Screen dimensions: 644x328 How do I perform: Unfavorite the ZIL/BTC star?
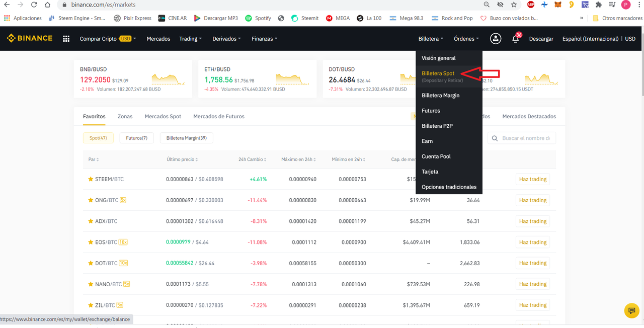91,305
